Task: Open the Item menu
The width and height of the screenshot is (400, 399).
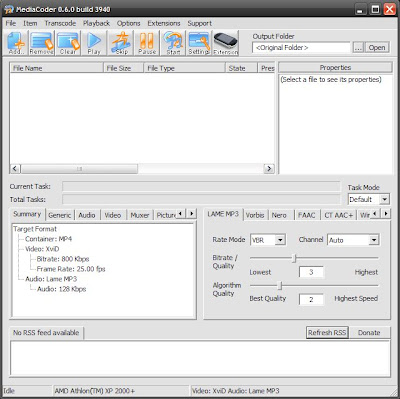Action: tap(30, 23)
